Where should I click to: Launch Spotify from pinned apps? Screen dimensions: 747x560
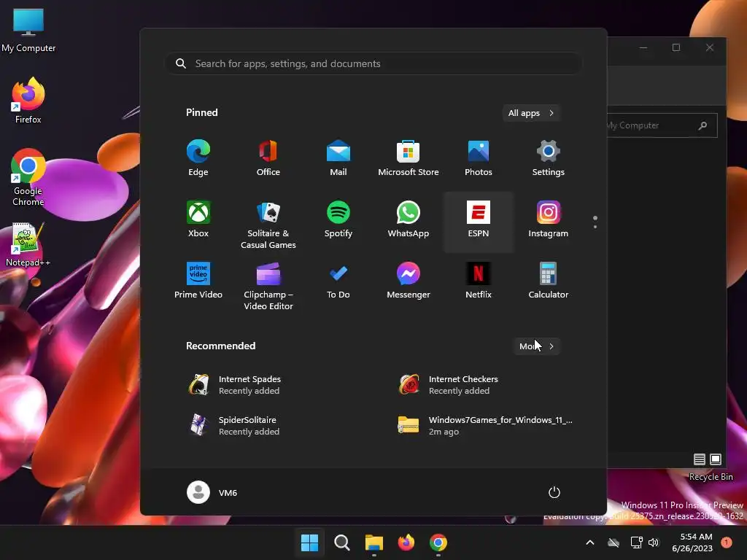(338, 220)
